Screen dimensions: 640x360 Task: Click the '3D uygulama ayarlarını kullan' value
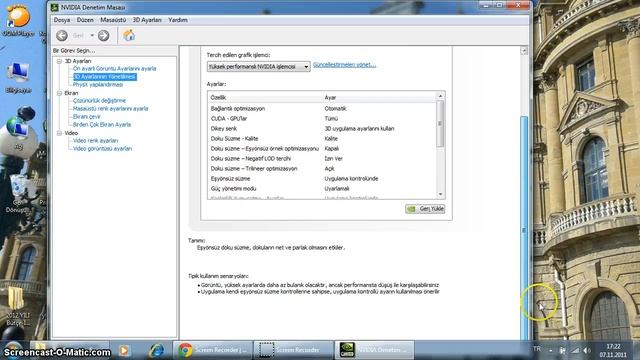pyautogui.click(x=359, y=129)
